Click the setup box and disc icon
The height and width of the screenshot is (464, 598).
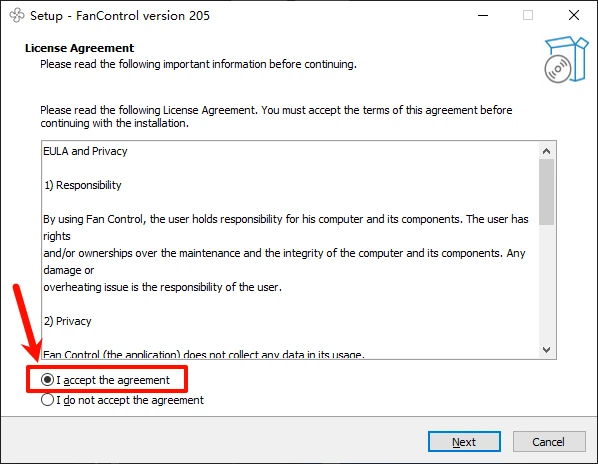point(566,59)
